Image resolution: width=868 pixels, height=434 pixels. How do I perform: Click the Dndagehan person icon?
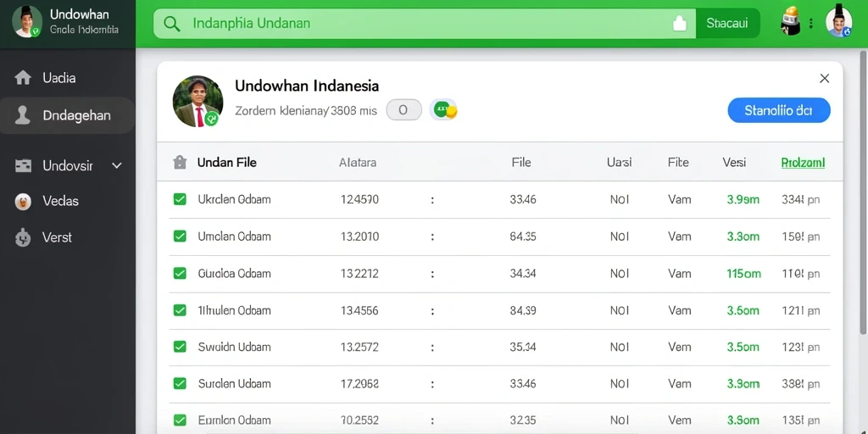coord(23,115)
